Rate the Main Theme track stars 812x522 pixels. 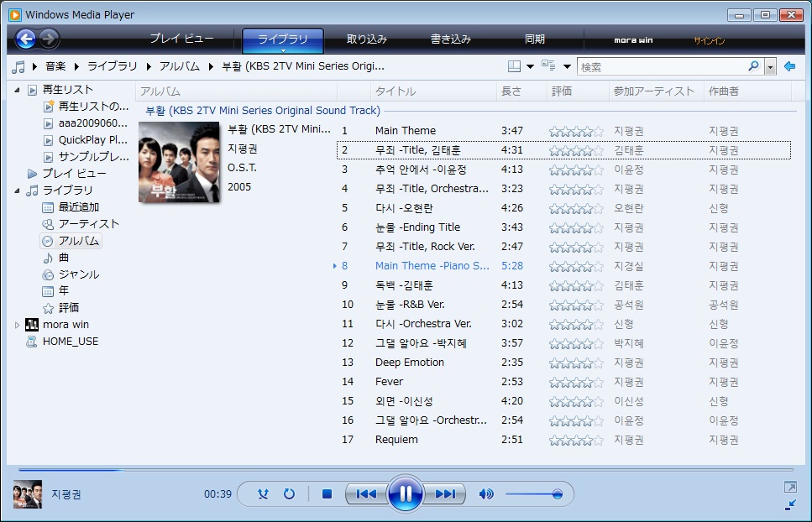coord(576,132)
